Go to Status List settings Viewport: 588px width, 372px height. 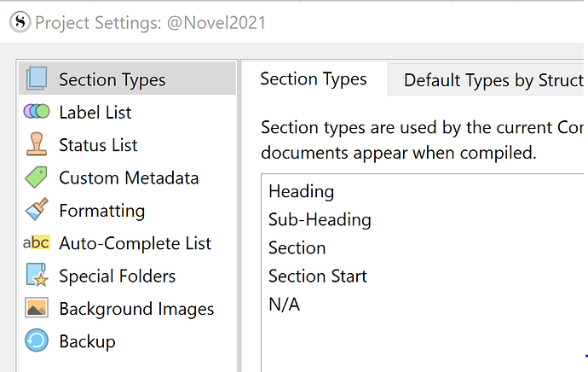tap(127, 144)
